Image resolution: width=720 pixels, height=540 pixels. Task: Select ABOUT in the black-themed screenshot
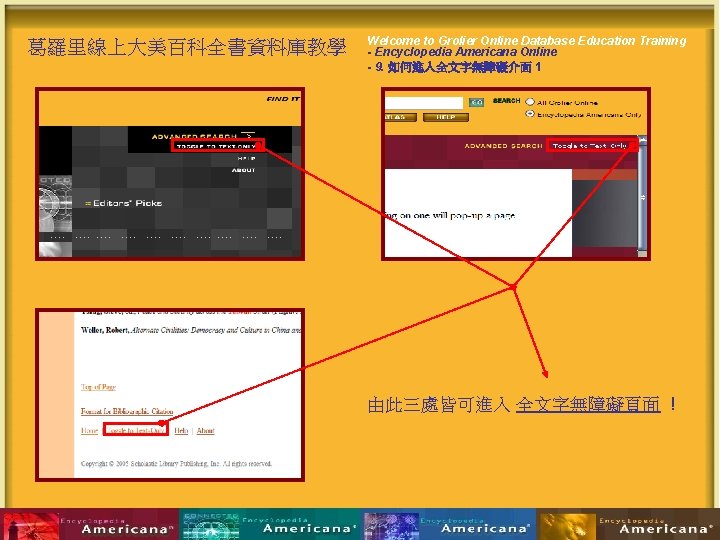tap(243, 170)
